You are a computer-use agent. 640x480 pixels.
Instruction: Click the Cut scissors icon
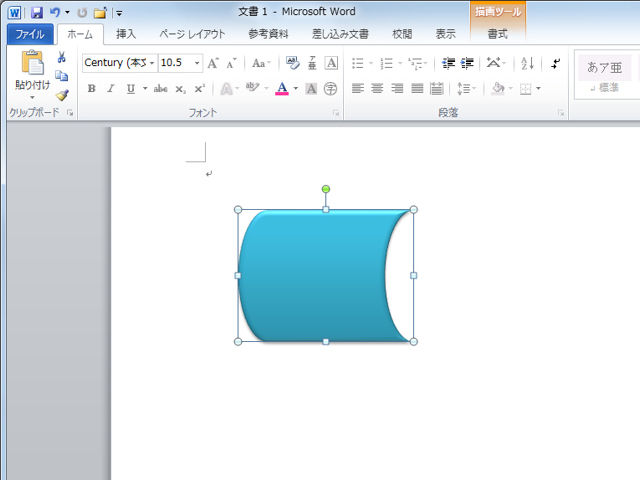click(62, 58)
